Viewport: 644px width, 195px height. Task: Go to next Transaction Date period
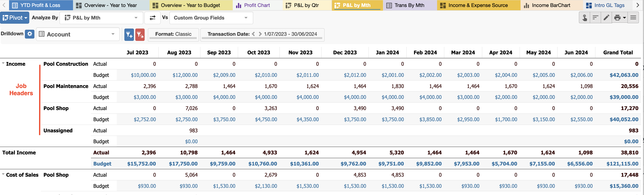tap(260, 34)
